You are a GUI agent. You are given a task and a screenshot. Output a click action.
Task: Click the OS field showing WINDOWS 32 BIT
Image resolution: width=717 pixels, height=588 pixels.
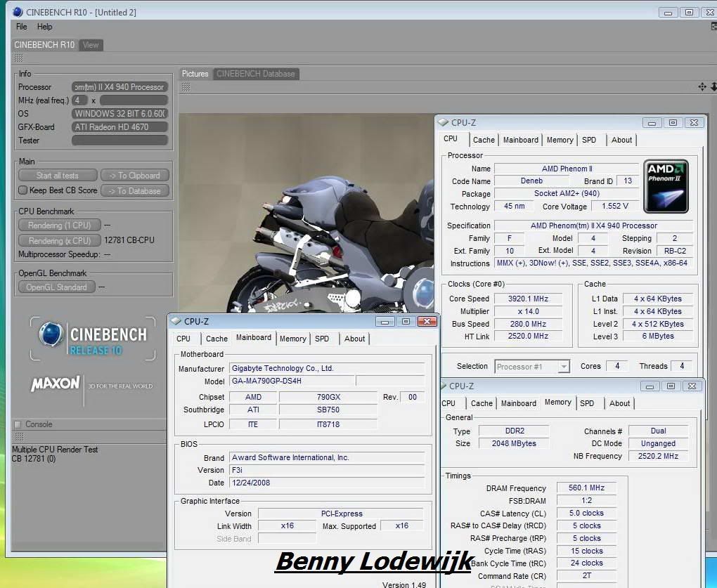click(x=119, y=113)
